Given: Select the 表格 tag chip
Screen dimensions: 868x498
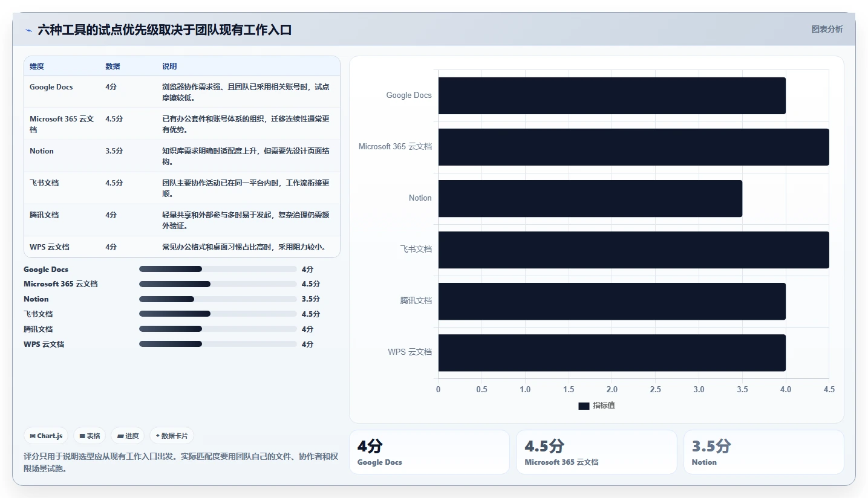Looking at the screenshot, I should click(x=90, y=436).
